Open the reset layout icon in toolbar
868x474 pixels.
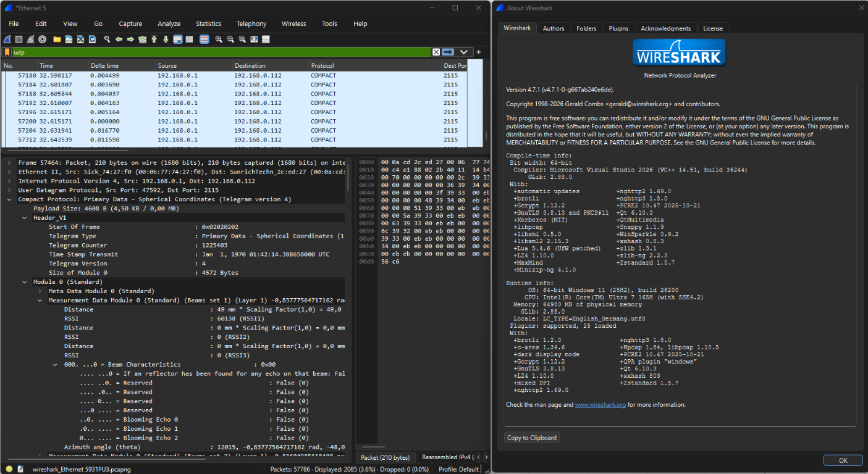pyautogui.click(x=266, y=39)
